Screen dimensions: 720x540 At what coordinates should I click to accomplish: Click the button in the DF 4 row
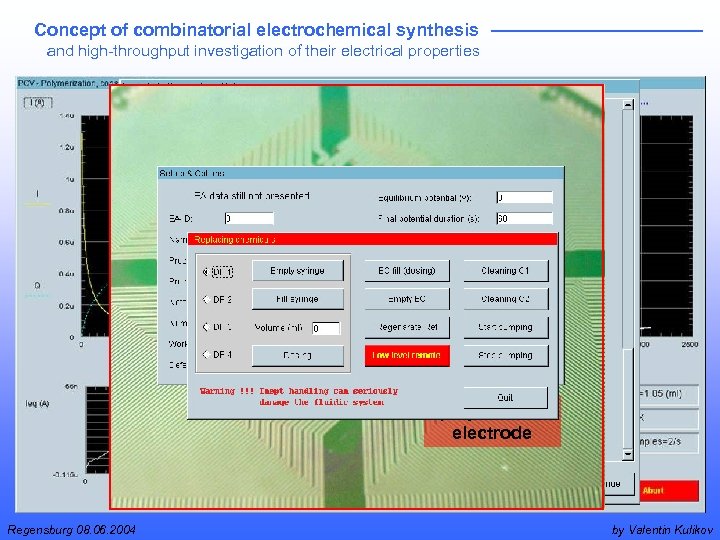(298, 355)
